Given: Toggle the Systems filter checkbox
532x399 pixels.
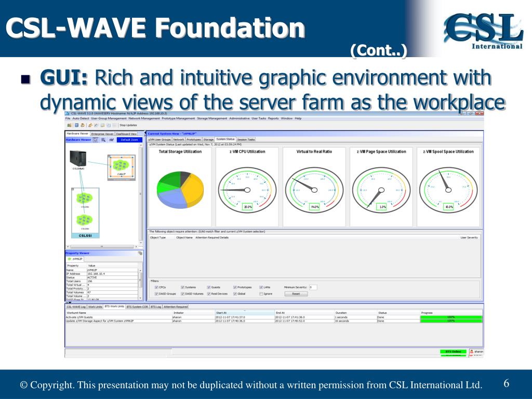Looking at the screenshot, I should 182,287.
